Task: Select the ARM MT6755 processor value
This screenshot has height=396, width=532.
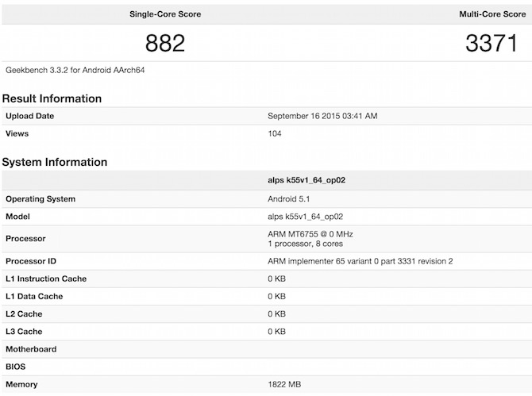Action: [309, 234]
